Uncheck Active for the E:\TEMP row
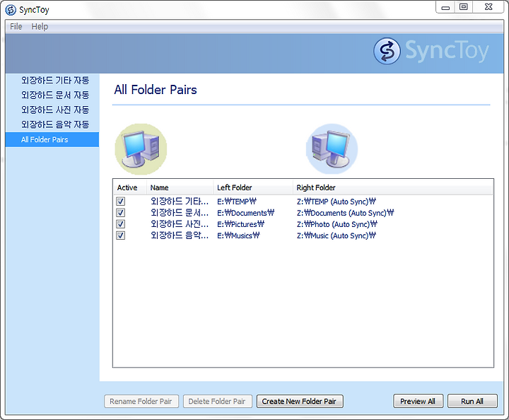 click(120, 202)
